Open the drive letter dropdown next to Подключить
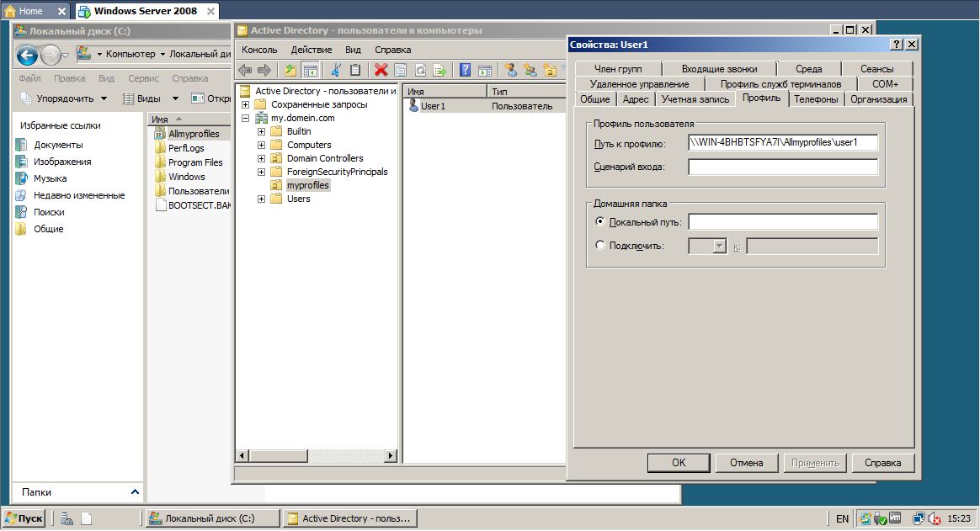Screen dimensions: 980x531 click(719, 246)
